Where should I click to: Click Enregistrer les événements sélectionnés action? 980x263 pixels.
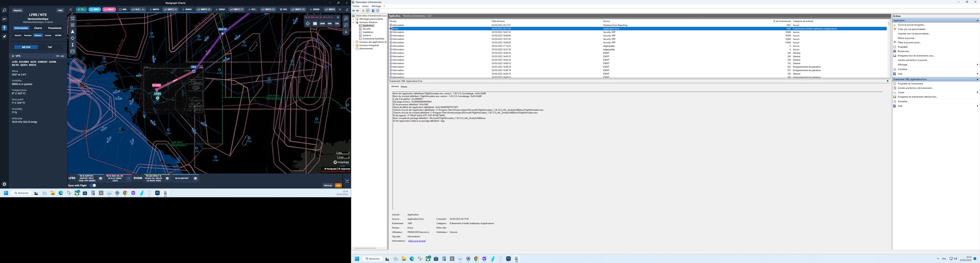tap(917, 97)
